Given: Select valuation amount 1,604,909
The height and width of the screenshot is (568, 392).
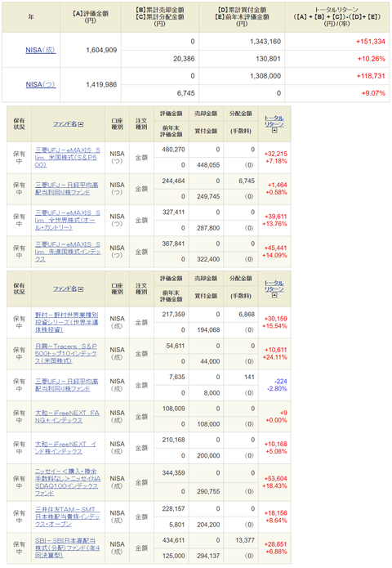Looking at the screenshot, I should 101,50.
